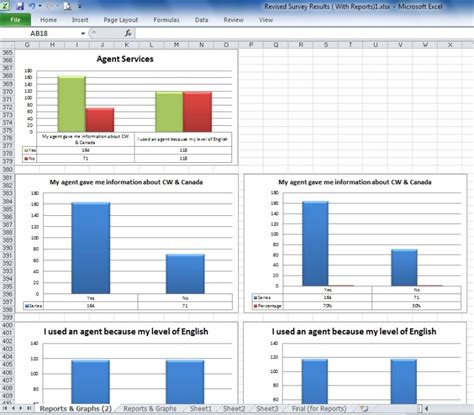Viewport: 474px width, 415px height.
Task: Click the horizontal scrollbar left arrow
Action: (x=427, y=409)
